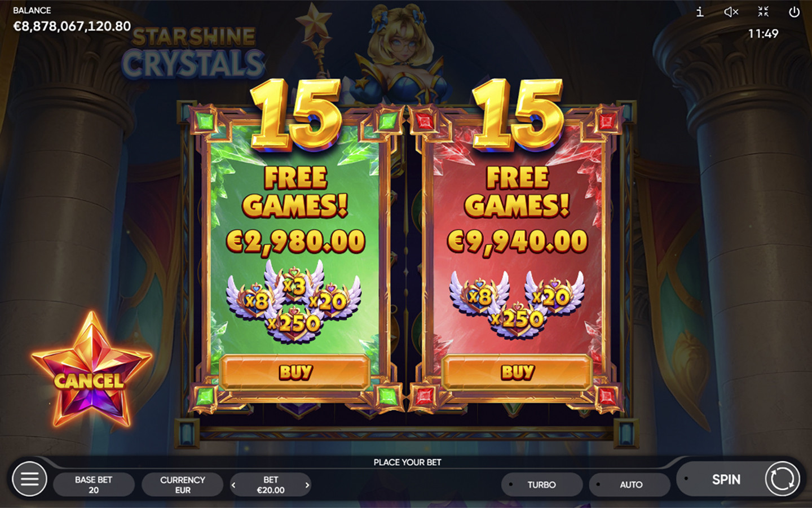Open the Base Bet 20 selector
This screenshot has width=812, height=508.
coord(94,485)
